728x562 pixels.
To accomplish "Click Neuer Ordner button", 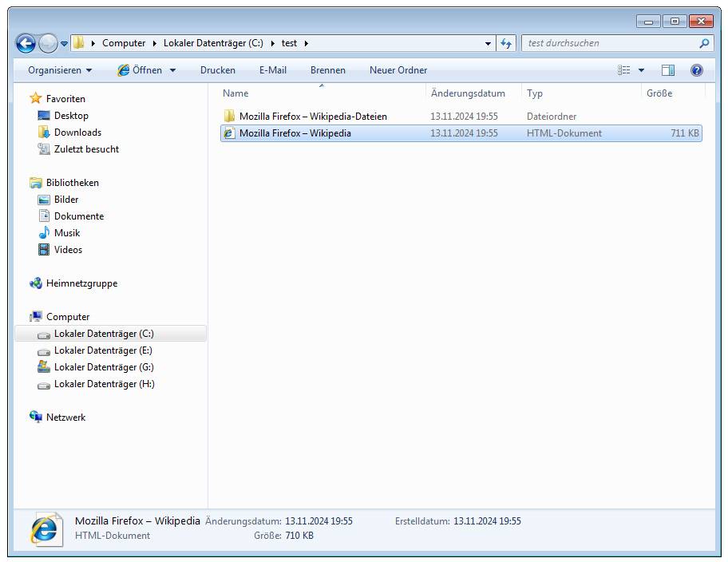I will 398,70.
